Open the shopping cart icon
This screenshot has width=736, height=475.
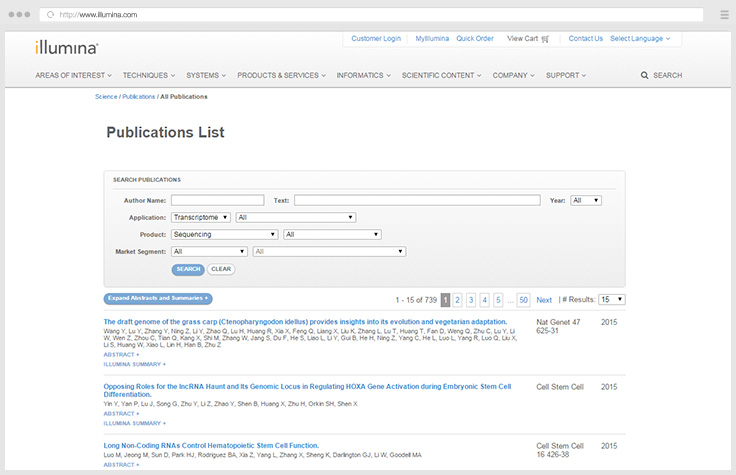coord(545,39)
